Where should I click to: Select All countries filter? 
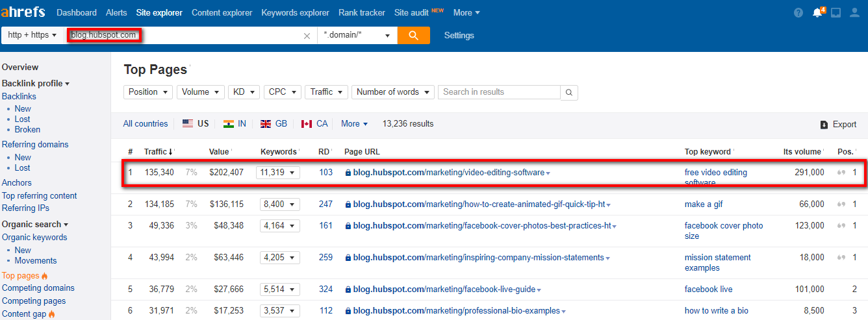pos(146,124)
